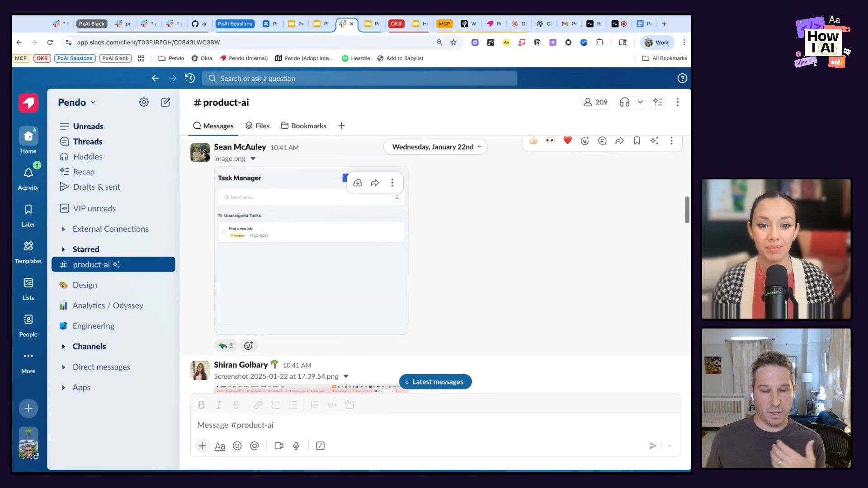Switch to the Bookmarks tab

pos(303,126)
